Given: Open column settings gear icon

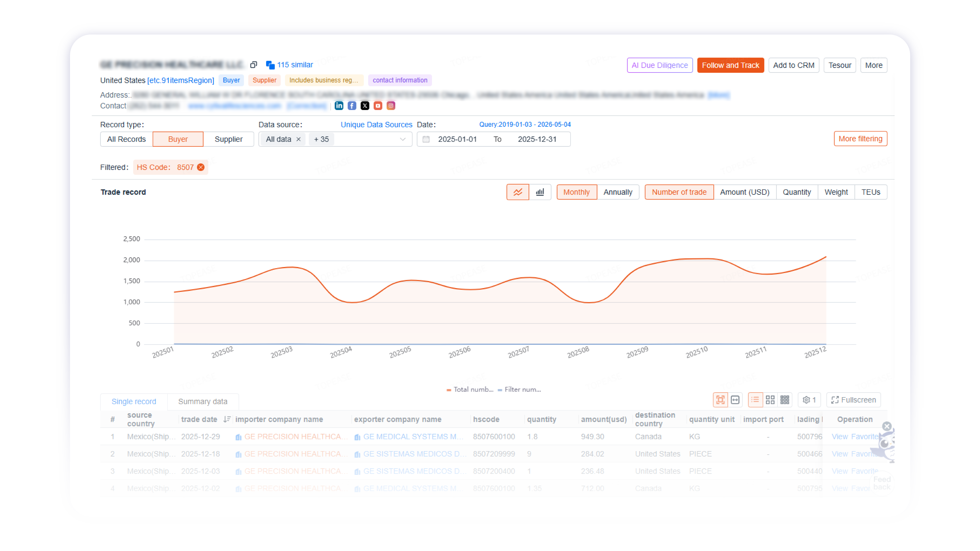Looking at the screenshot, I should click(809, 400).
